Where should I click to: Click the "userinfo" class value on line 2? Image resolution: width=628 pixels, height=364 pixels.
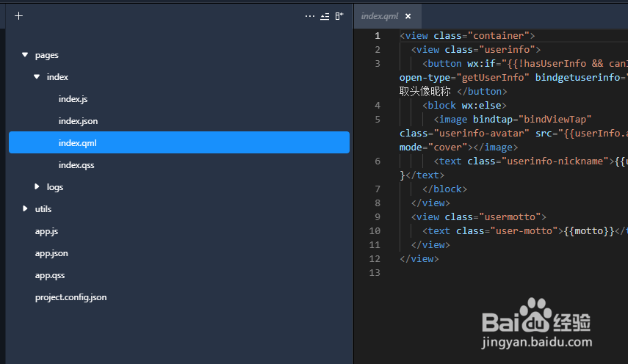pos(507,50)
